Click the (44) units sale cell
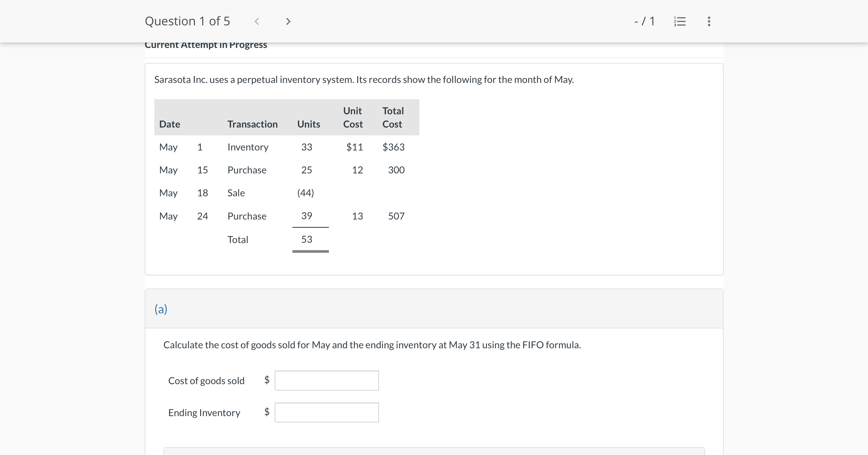The width and height of the screenshot is (868, 455). [305, 193]
